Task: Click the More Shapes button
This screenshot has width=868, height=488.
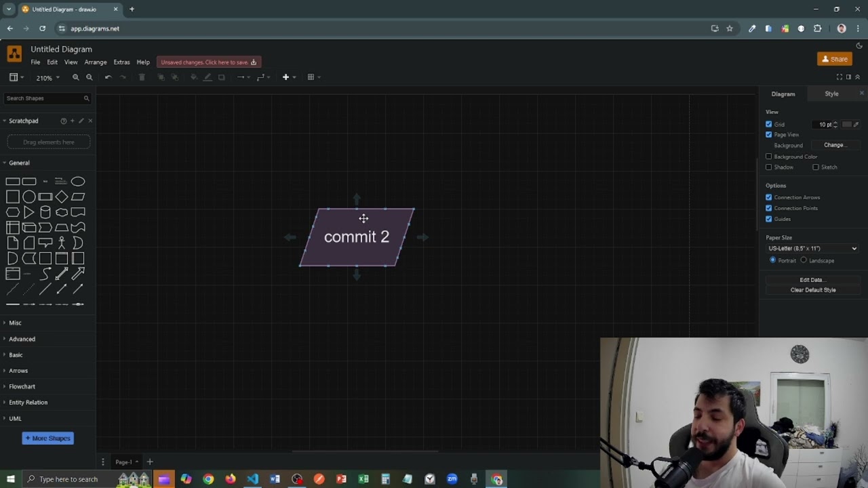Action: pyautogui.click(x=47, y=438)
